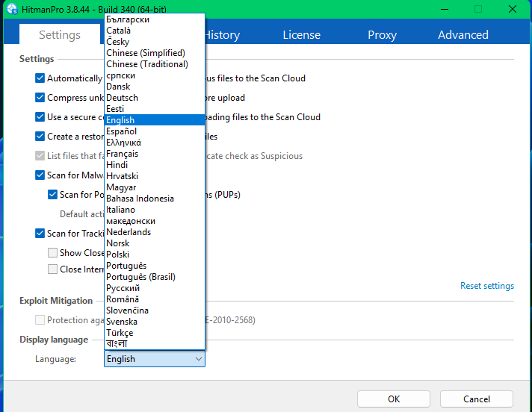Choose Български from the language list
The width and height of the screenshot is (532, 412).
(155, 19)
